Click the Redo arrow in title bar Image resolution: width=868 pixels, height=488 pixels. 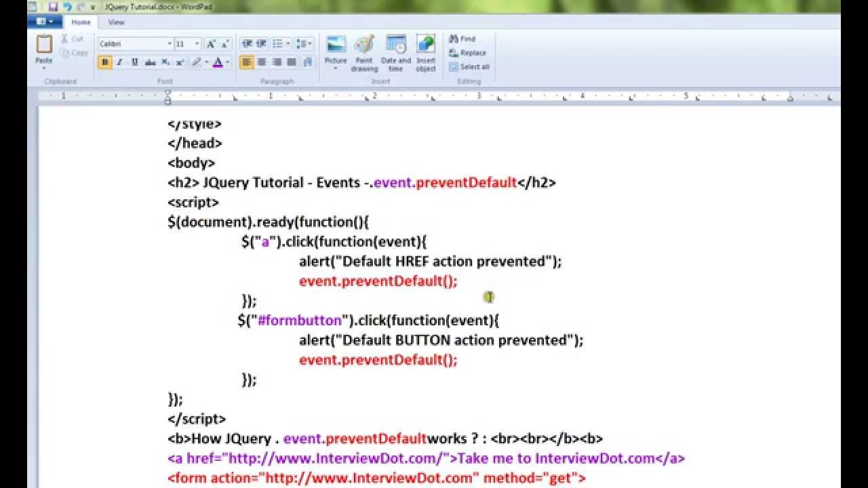point(80,6)
